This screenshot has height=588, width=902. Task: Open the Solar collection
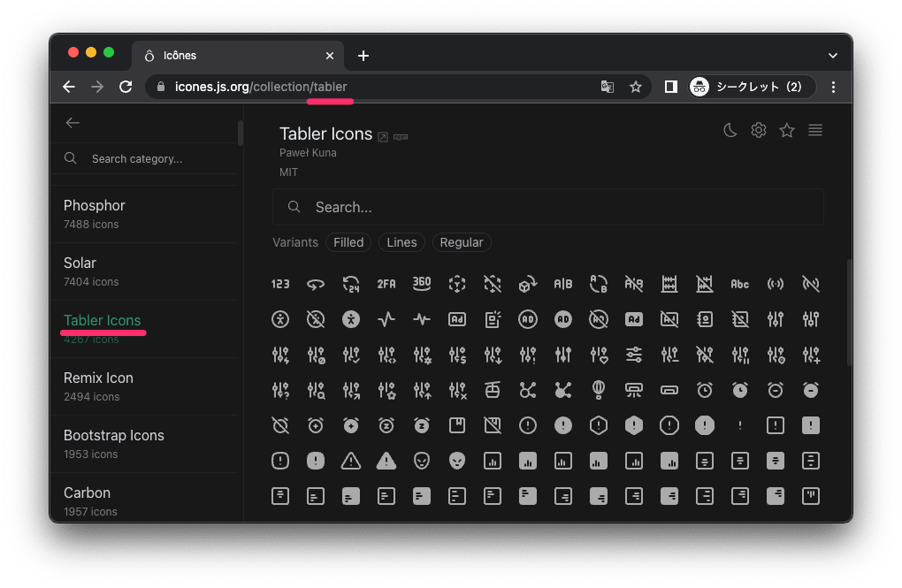(144, 271)
